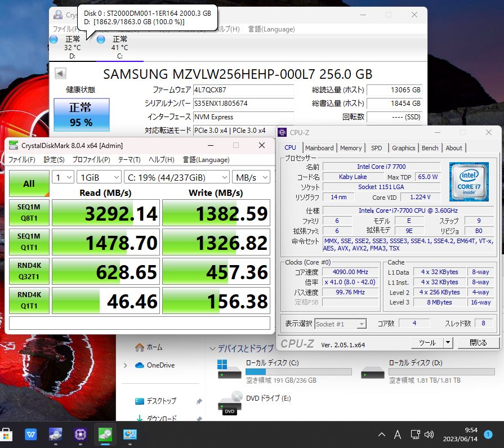
Task: Open the Microsoft Store taskbar icon
Action: pyautogui.click(x=6, y=435)
